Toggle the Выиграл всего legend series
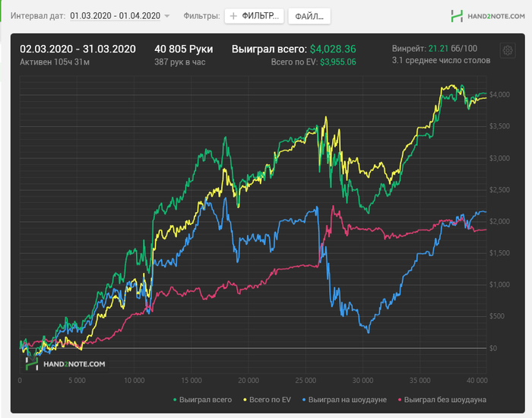Viewport: 532px width, 418px height. pos(203,400)
